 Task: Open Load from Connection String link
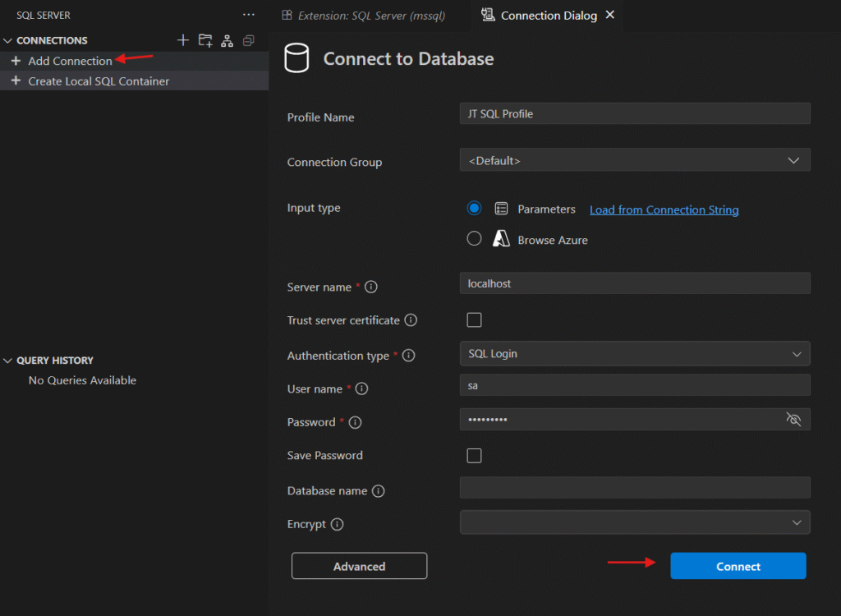pyautogui.click(x=664, y=209)
